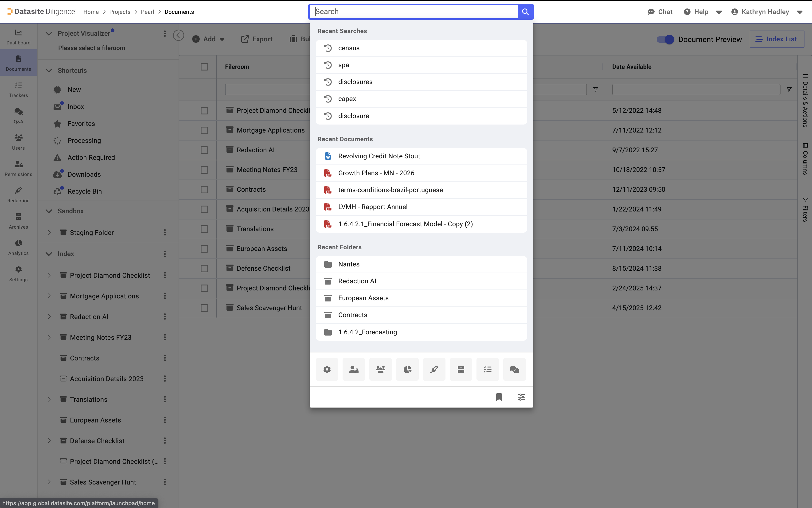Open the Downloads shortcut in Shortcuts list
The width and height of the screenshot is (812, 508).
pyautogui.click(x=84, y=174)
